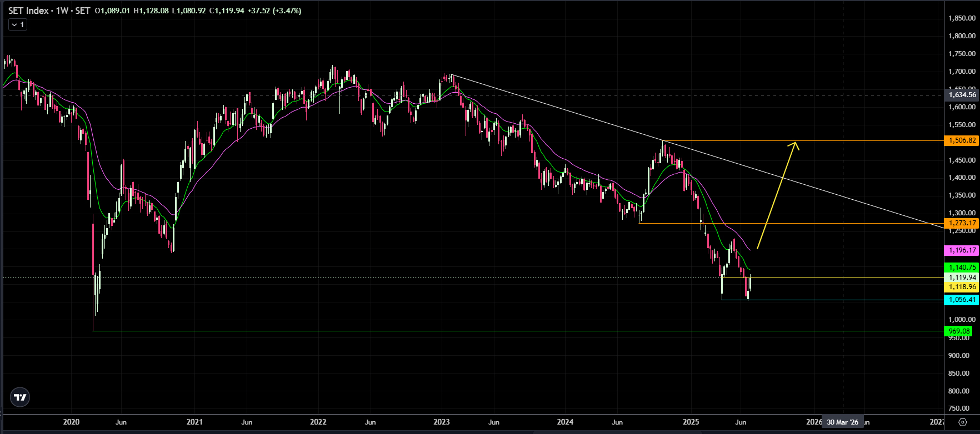980x434 pixels.
Task: Click the 1,450.00 price axis tick
Action: 962,160
